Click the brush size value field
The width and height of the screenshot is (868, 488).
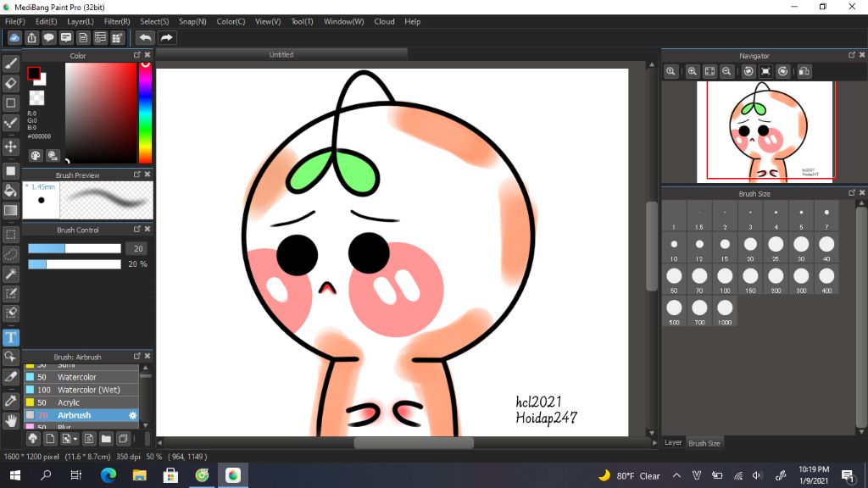(x=136, y=248)
